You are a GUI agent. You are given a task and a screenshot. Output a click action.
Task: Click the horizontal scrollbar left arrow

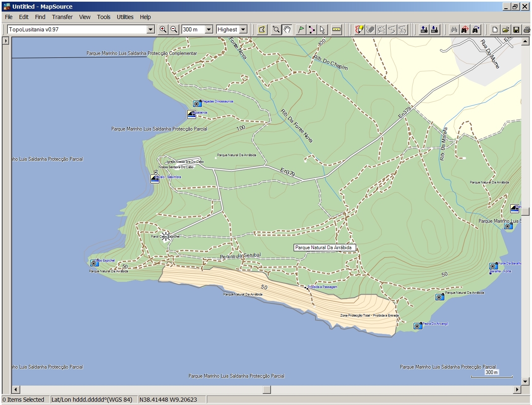(16, 389)
